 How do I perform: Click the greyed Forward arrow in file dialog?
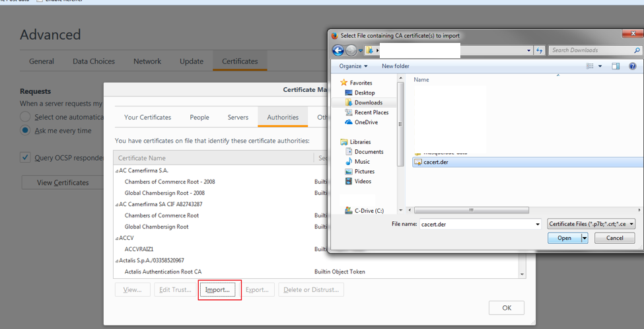[x=351, y=50]
